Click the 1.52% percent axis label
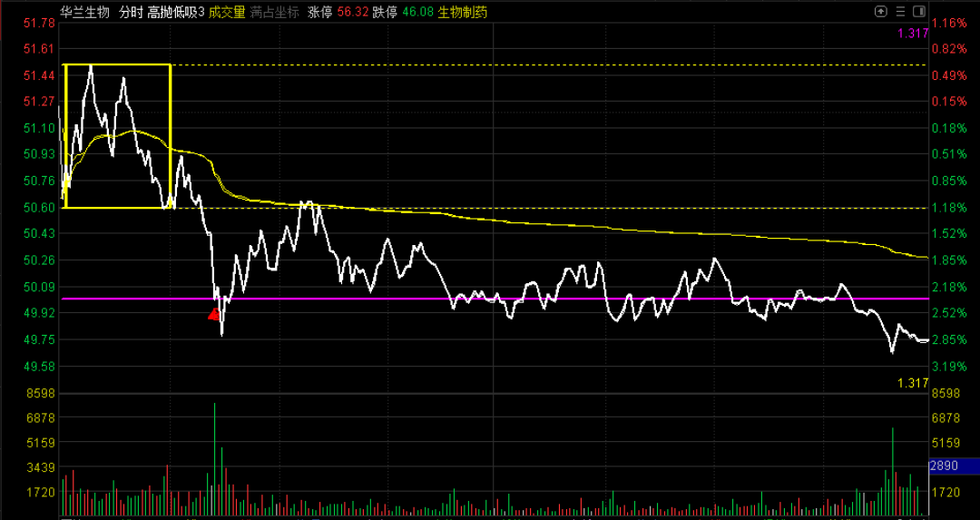Image resolution: width=980 pixels, height=520 pixels. pos(949,233)
